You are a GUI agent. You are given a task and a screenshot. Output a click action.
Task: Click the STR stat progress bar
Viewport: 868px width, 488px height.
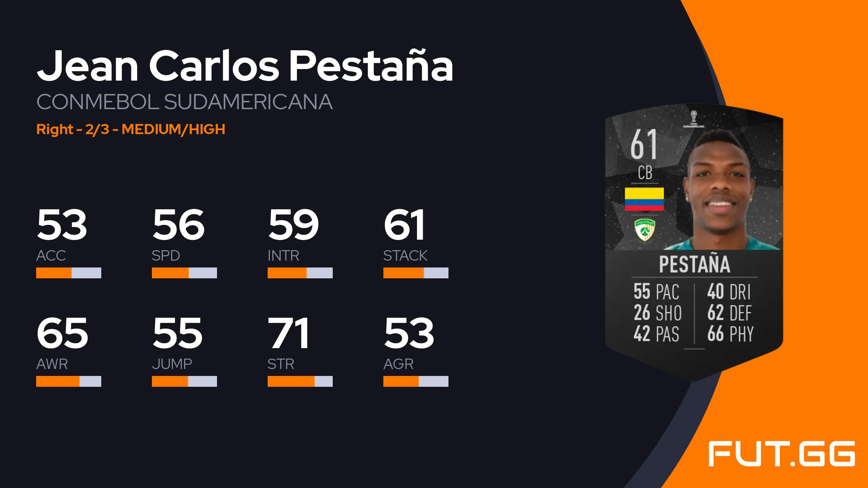coord(300,381)
